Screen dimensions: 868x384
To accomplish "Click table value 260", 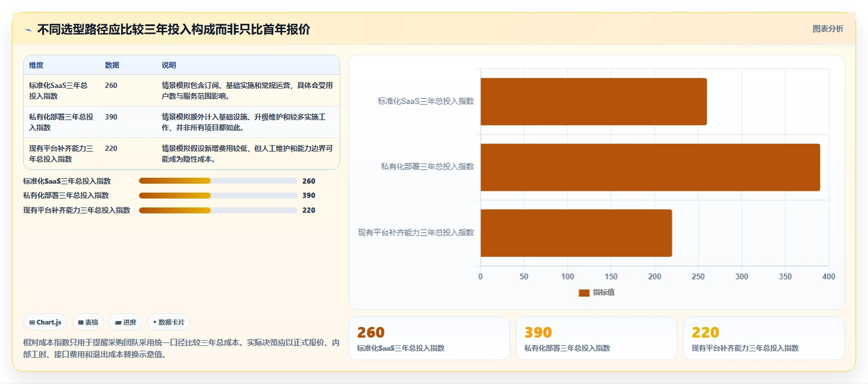I will click(x=111, y=86).
